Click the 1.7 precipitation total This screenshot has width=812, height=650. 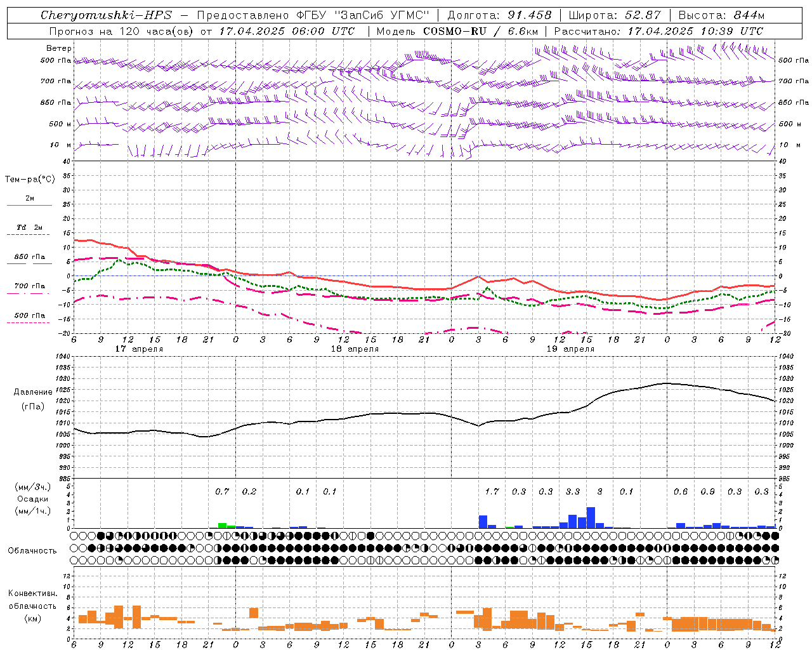492,492
